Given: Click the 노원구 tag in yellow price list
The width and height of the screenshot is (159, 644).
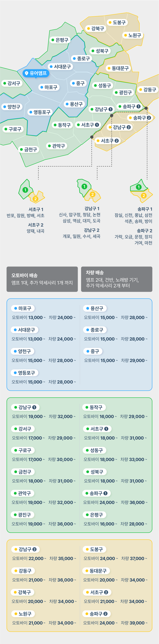Looking at the screenshot, I should point(23,614).
